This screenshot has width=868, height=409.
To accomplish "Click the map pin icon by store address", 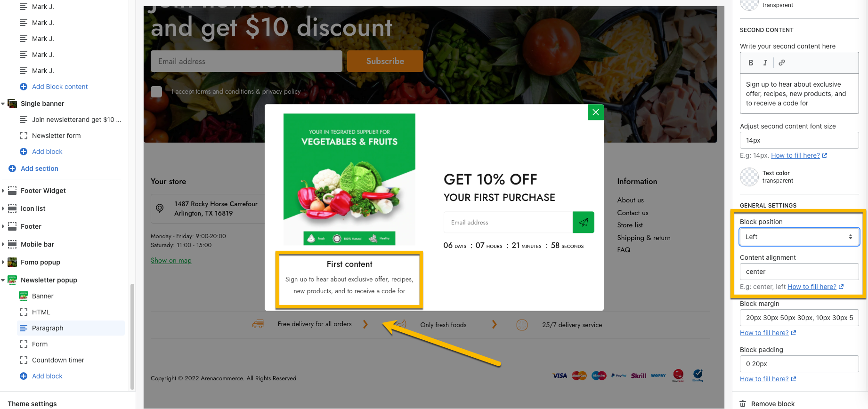I will (160, 208).
